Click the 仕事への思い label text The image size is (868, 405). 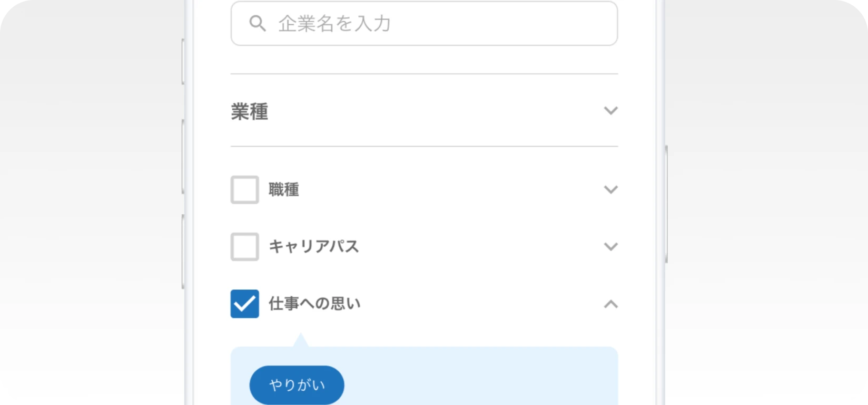click(x=314, y=304)
